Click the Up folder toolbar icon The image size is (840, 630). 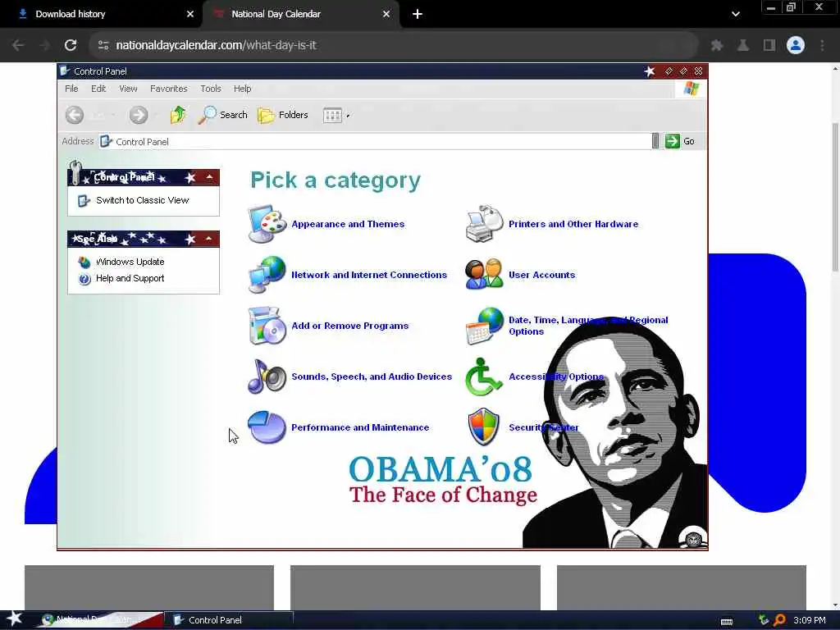click(x=178, y=115)
